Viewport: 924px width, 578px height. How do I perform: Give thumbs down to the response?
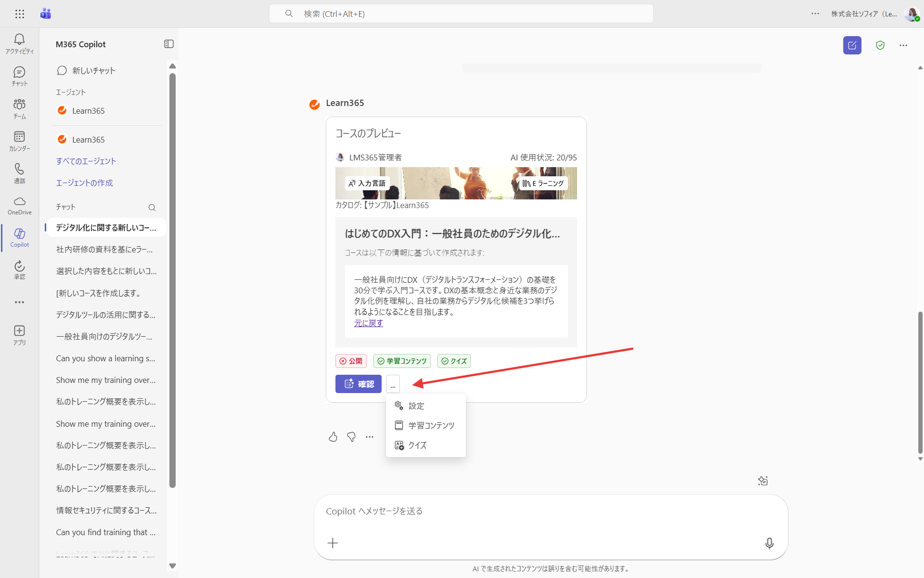click(351, 437)
